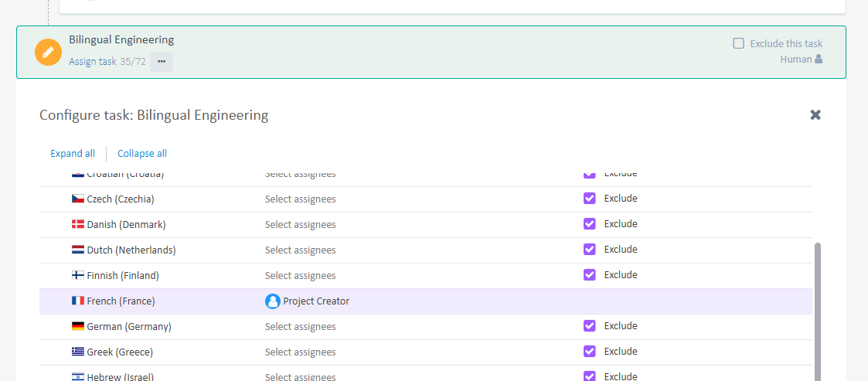Image resolution: width=868 pixels, height=381 pixels.
Task: Click the Dutch flag icon
Action: [x=78, y=250]
